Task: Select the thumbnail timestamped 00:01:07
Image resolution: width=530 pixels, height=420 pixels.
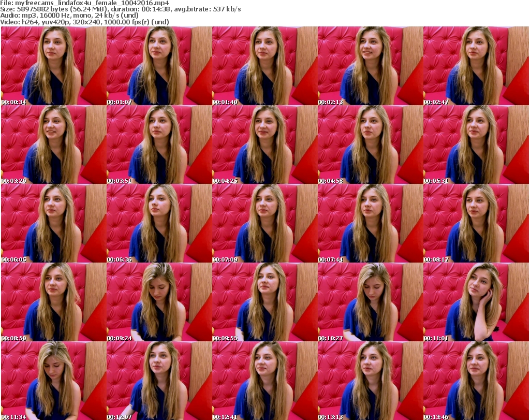Action: 159,66
